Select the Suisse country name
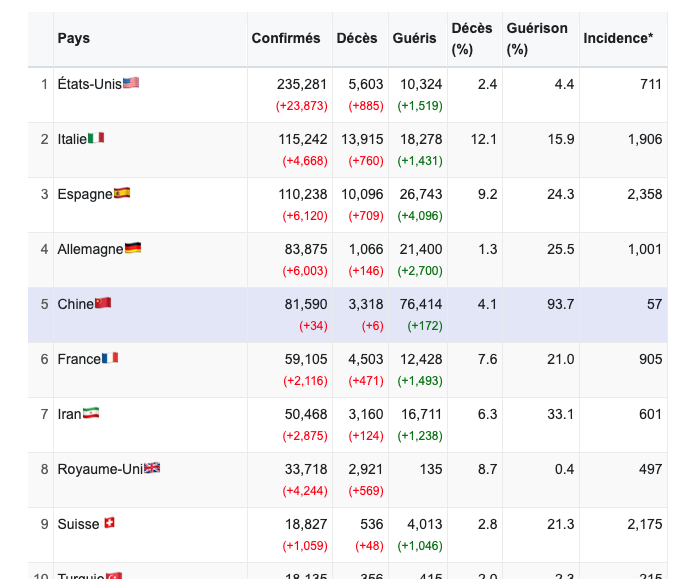Viewport: 677px width, 579px height. 79,524
